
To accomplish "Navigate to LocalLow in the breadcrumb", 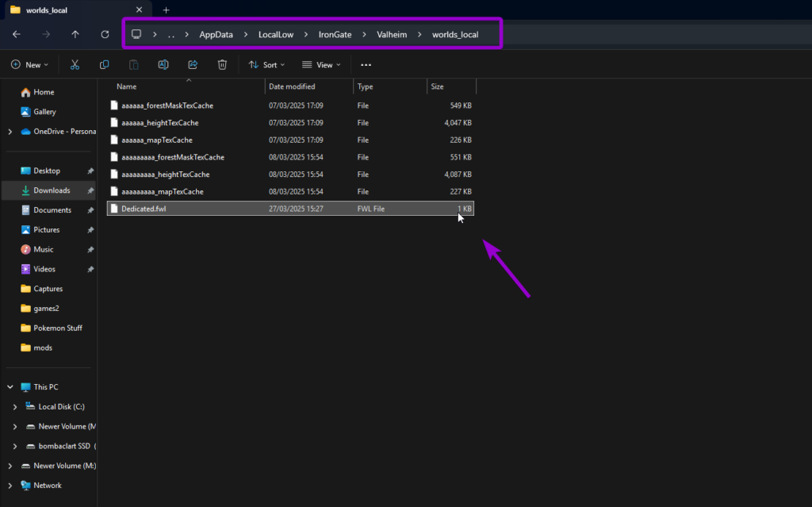I will 276,34.
